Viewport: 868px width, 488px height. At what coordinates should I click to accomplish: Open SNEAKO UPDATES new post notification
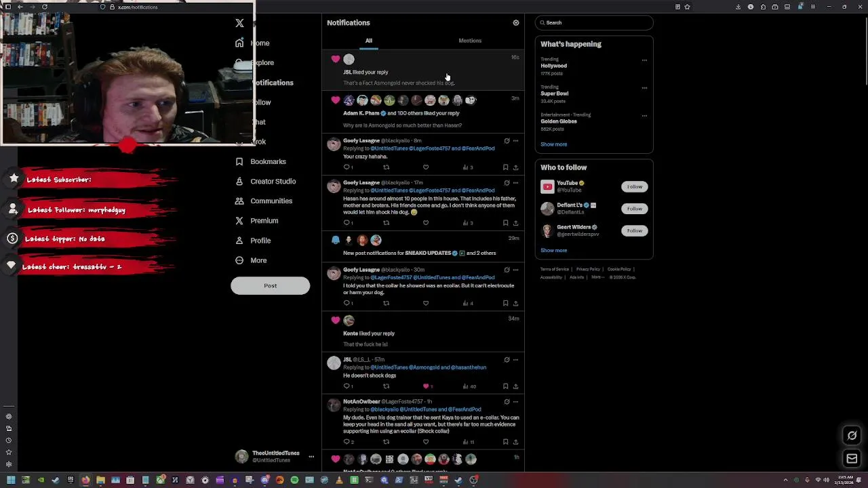pos(423,247)
